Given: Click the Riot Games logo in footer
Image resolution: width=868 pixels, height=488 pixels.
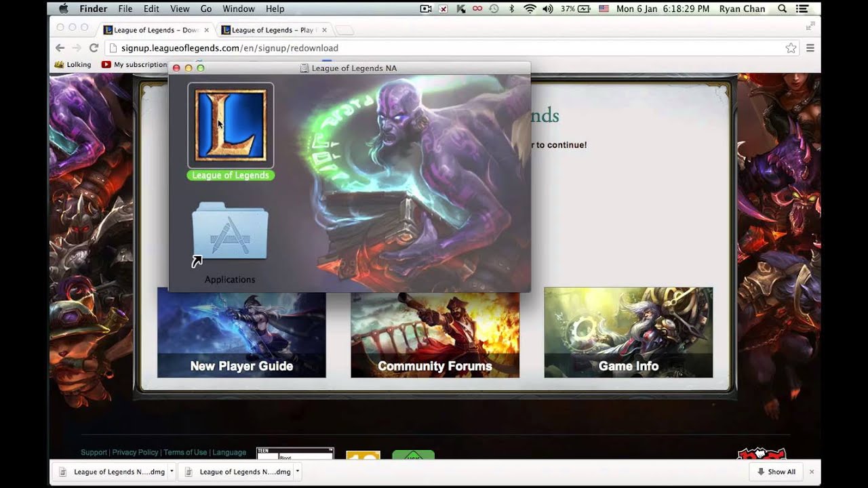Looking at the screenshot, I should click(761, 452).
